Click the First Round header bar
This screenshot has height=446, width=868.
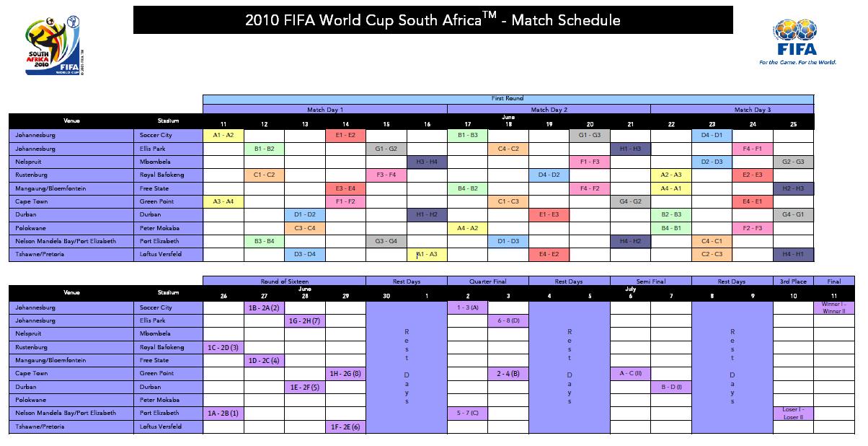(x=508, y=99)
